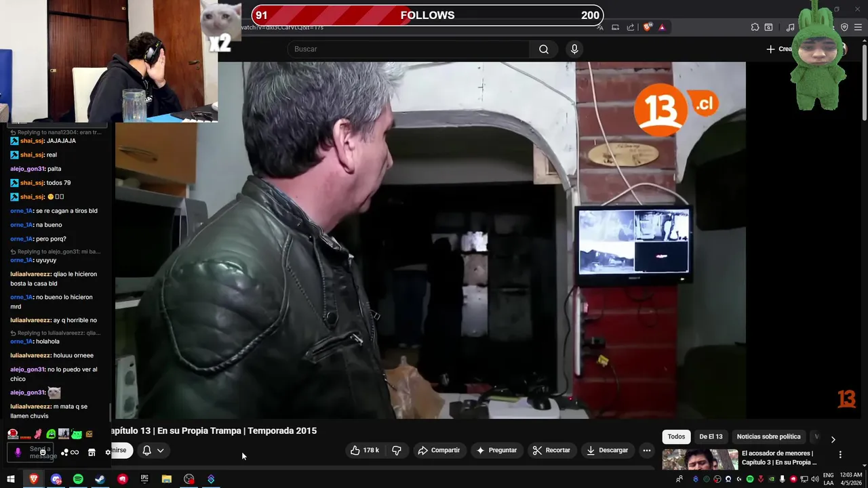Click chat message 'pero porq?'

[x=51, y=239]
